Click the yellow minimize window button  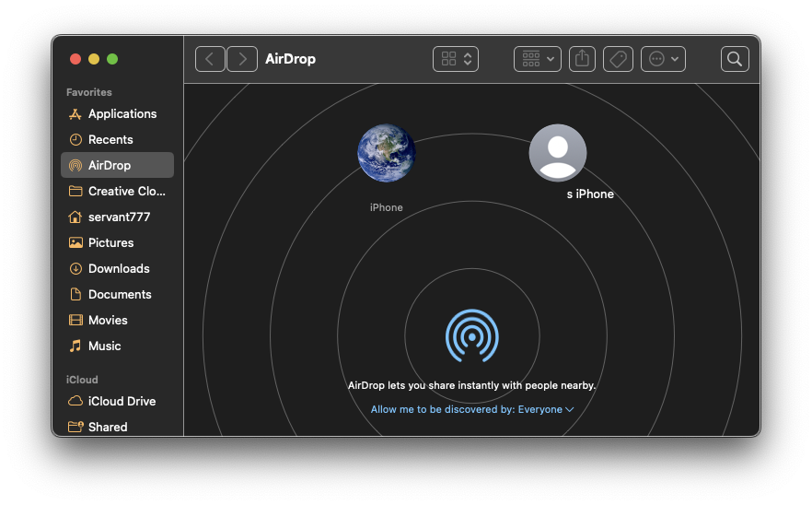94,59
